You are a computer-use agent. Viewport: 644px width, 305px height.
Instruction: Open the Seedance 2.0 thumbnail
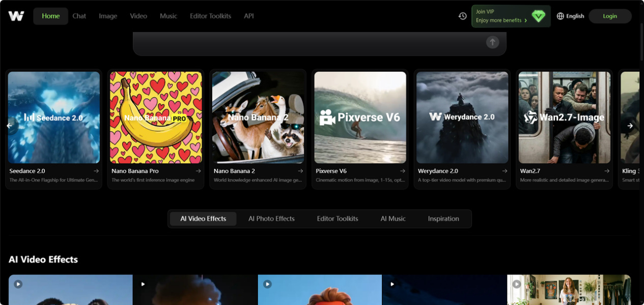pos(54,117)
